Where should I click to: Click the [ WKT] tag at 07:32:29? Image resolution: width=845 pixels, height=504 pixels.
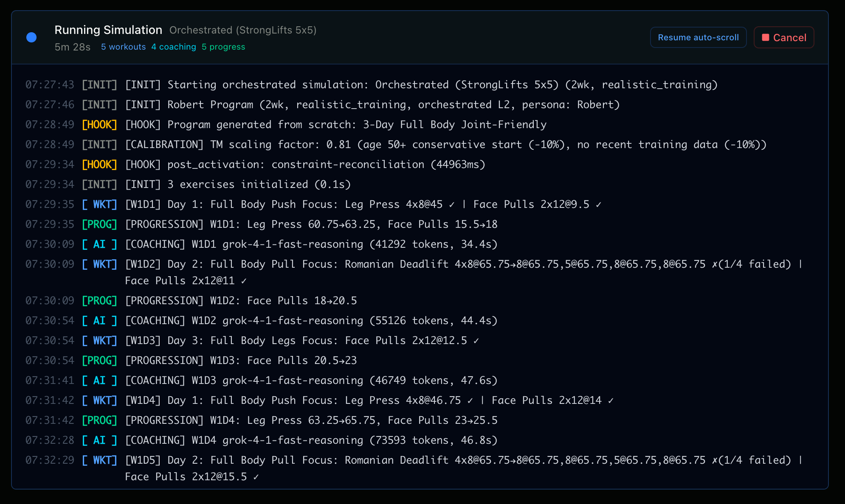click(99, 460)
